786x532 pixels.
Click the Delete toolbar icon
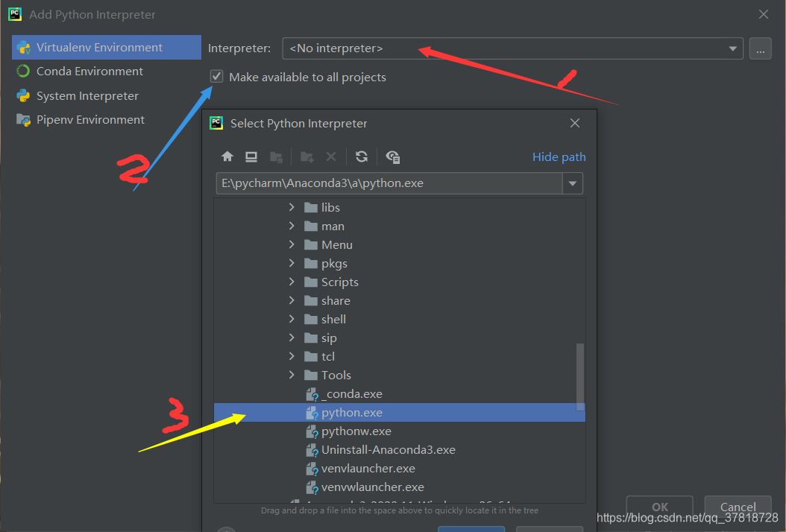click(331, 156)
